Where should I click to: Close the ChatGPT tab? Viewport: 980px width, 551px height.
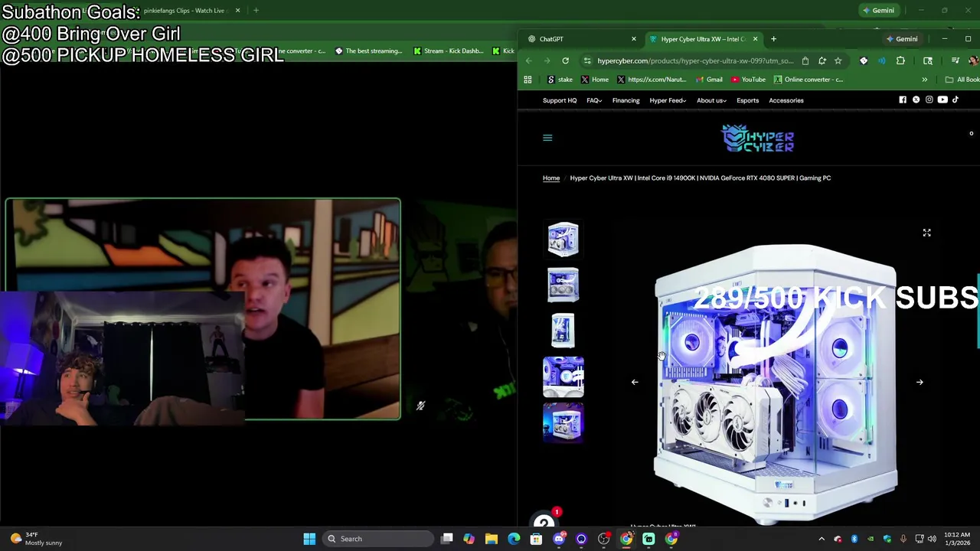click(x=633, y=39)
